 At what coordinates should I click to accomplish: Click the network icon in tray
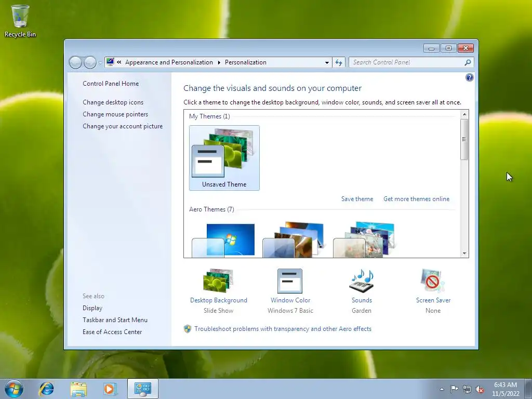pos(467,389)
